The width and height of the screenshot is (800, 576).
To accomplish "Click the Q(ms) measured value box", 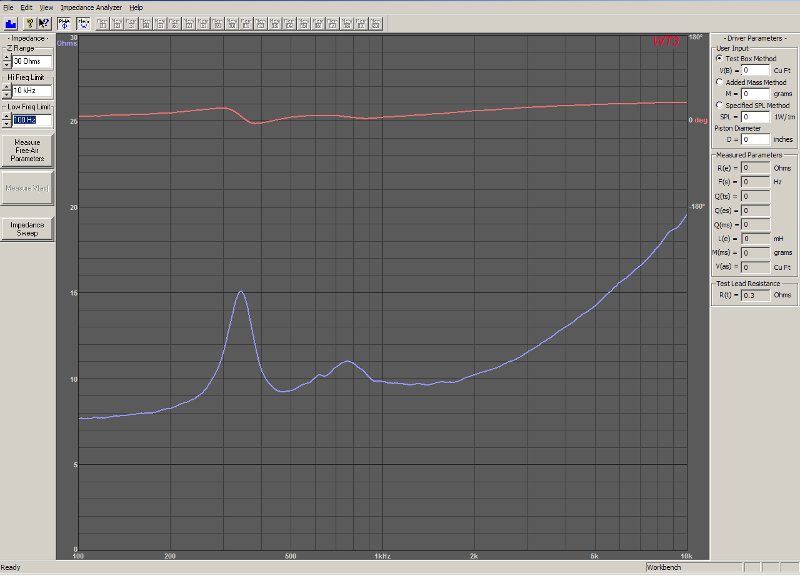I will [x=755, y=225].
